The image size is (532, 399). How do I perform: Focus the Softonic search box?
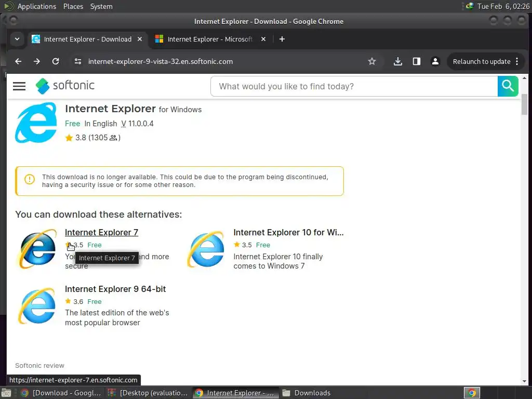click(354, 86)
